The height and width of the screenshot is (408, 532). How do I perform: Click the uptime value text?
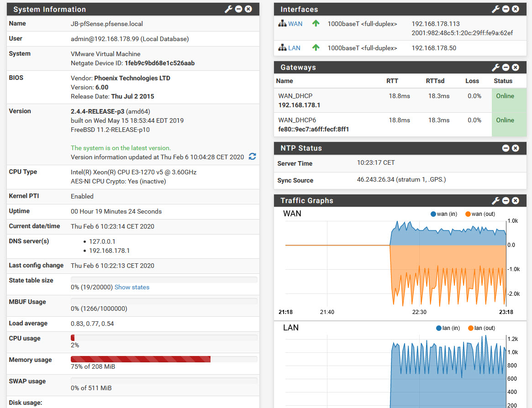(116, 211)
